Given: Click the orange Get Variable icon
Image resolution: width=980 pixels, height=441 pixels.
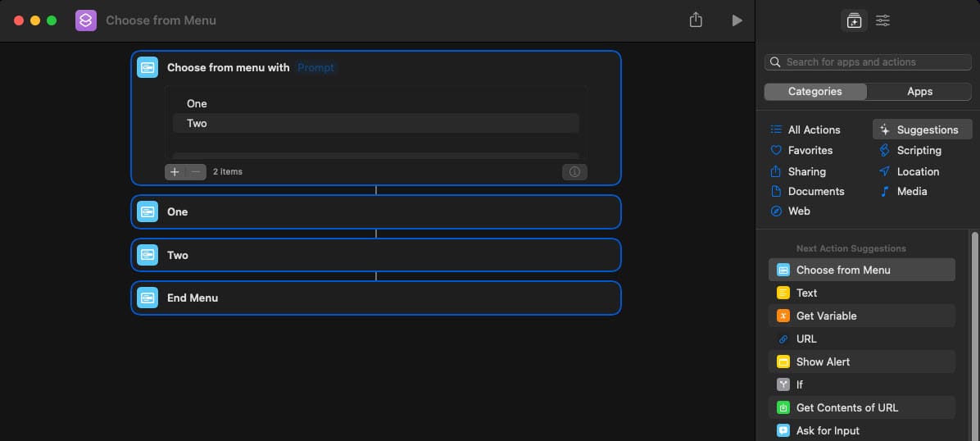Looking at the screenshot, I should tap(783, 316).
